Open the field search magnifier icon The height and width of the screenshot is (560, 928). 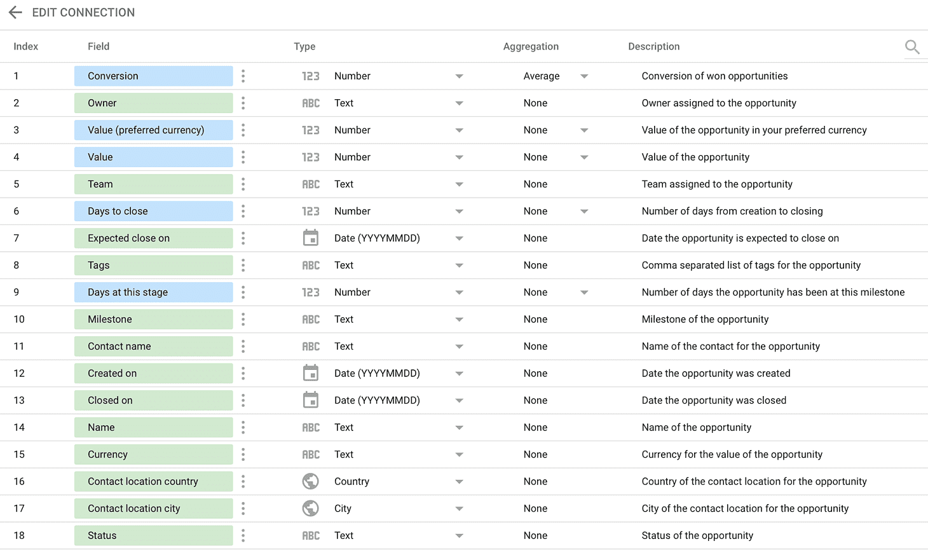pyautogui.click(x=912, y=46)
